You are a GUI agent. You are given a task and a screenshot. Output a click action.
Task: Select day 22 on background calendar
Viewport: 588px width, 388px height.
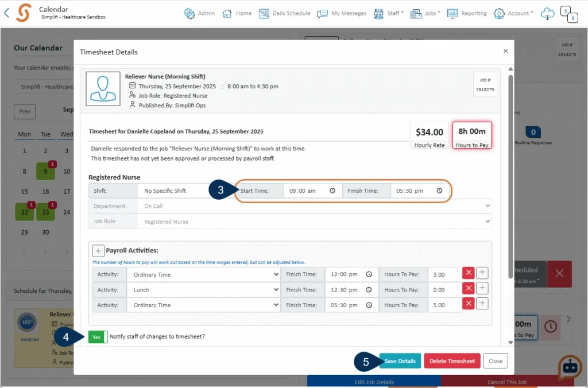[24, 212]
